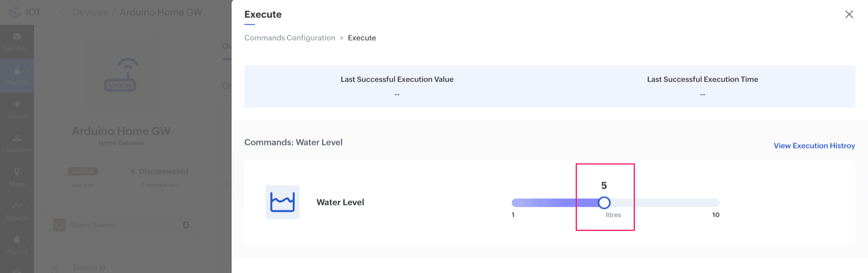This screenshot has width=868, height=273.
Task: Open the Dashboard sidebar icon
Action: tap(17, 36)
